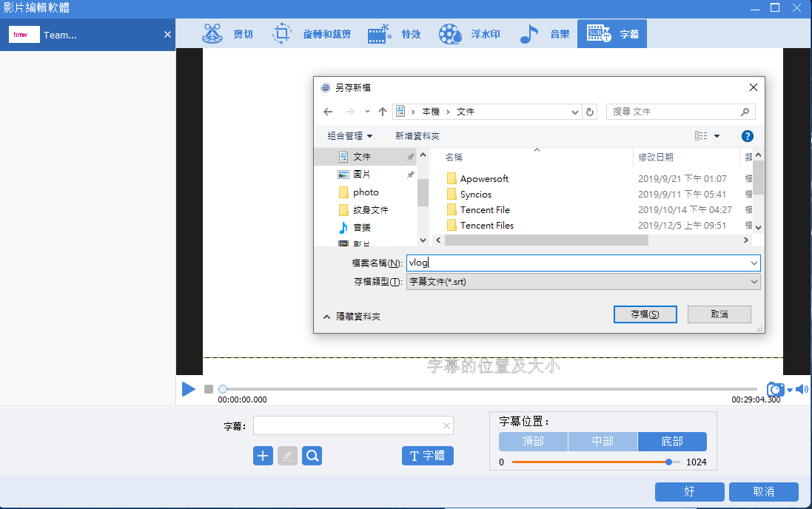Open the 特效 effects tool
The width and height of the screenshot is (812, 509).
pyautogui.click(x=394, y=34)
